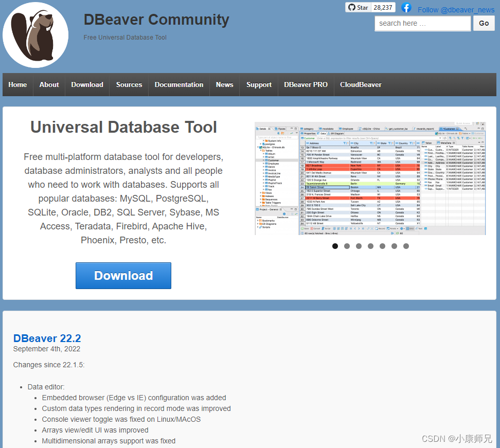The width and height of the screenshot is (500, 448).
Task: Open the About menu item
Action: click(49, 84)
